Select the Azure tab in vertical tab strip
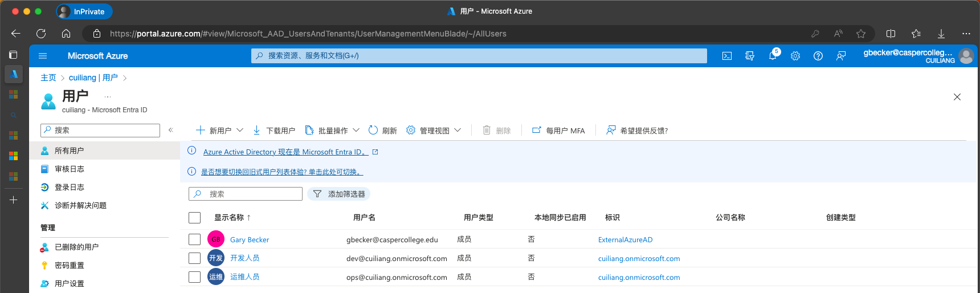980x293 pixels. [14, 74]
